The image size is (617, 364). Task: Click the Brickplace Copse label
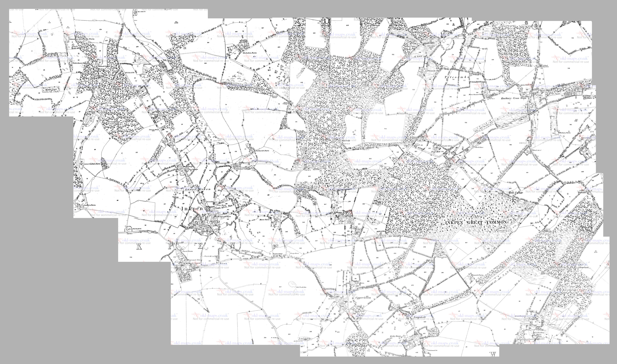pyautogui.click(x=575, y=290)
